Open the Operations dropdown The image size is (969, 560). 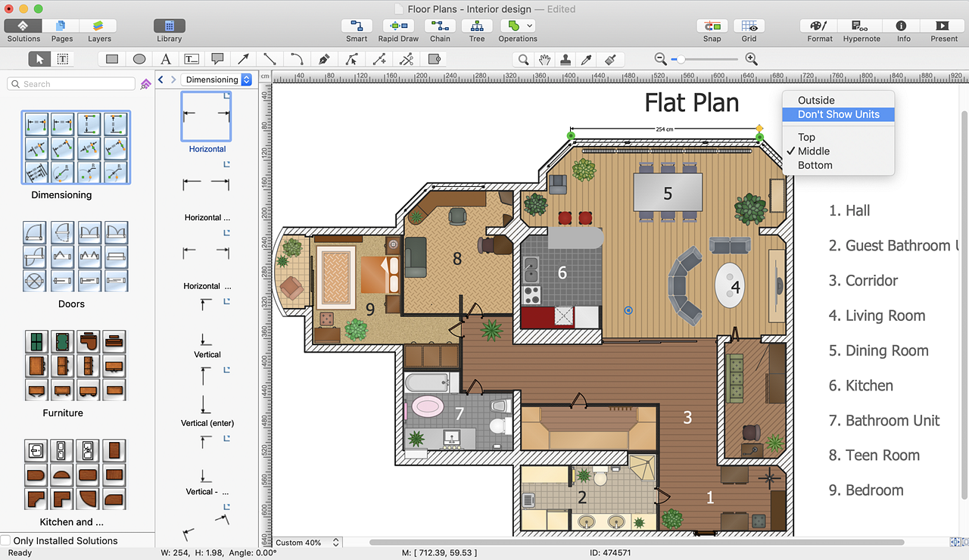[518, 30]
